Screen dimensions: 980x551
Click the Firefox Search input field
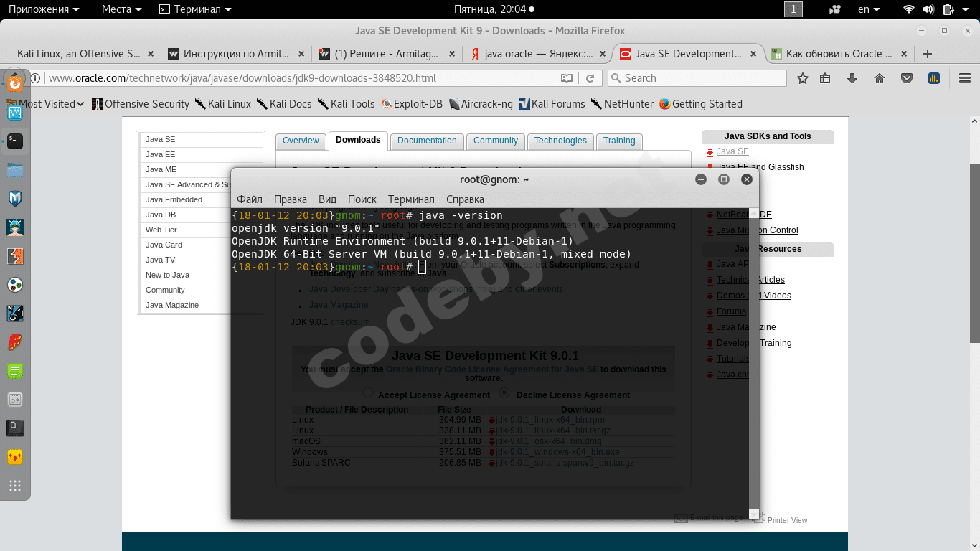[x=697, y=78]
